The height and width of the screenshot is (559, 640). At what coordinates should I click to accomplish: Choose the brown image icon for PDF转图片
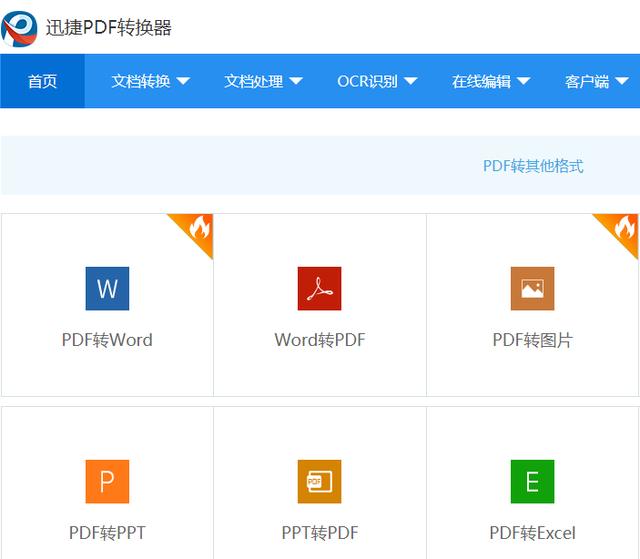[x=533, y=288]
